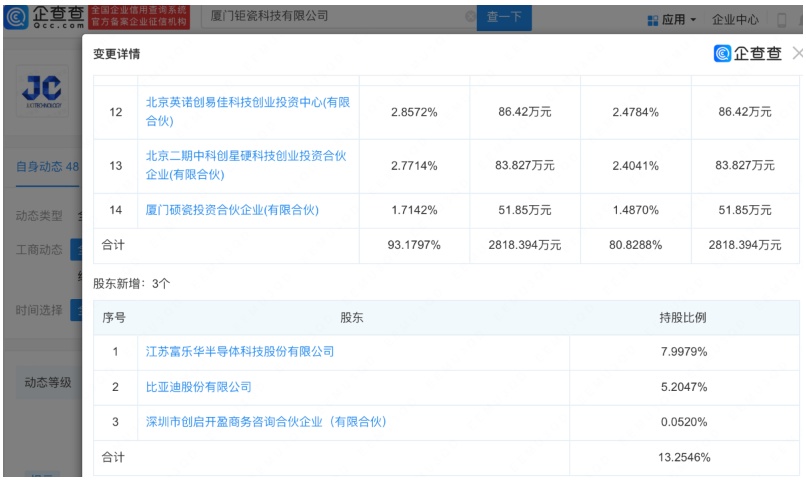Close the 变更详情 dialog
The width and height of the screenshot is (806, 480).
point(797,53)
